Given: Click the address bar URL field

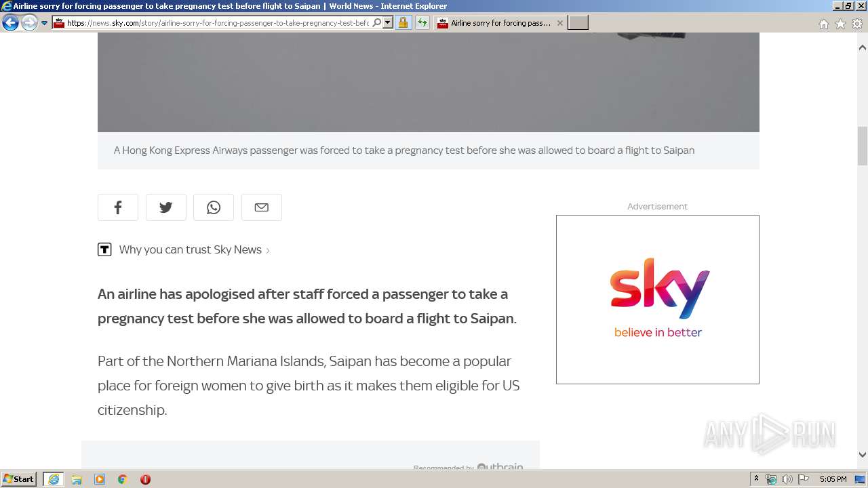Looking at the screenshot, I should pyautogui.click(x=217, y=23).
